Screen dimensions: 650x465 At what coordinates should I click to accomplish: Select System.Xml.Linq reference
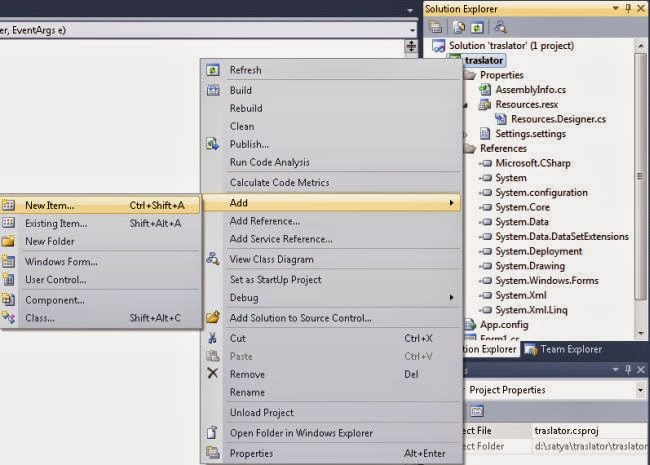point(531,310)
